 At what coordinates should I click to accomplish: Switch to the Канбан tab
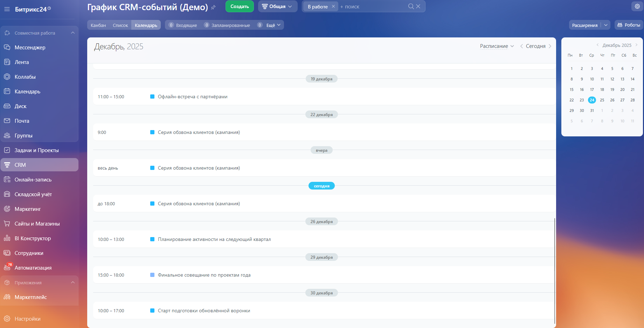(x=98, y=25)
